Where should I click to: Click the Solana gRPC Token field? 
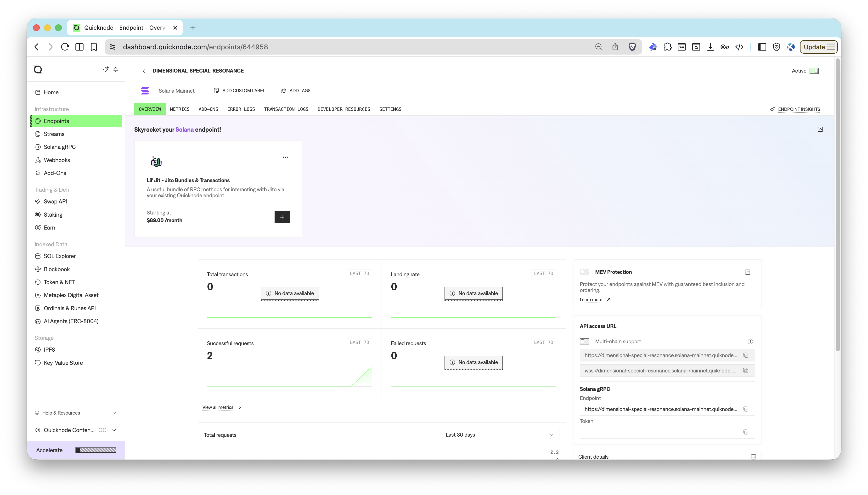point(667,432)
